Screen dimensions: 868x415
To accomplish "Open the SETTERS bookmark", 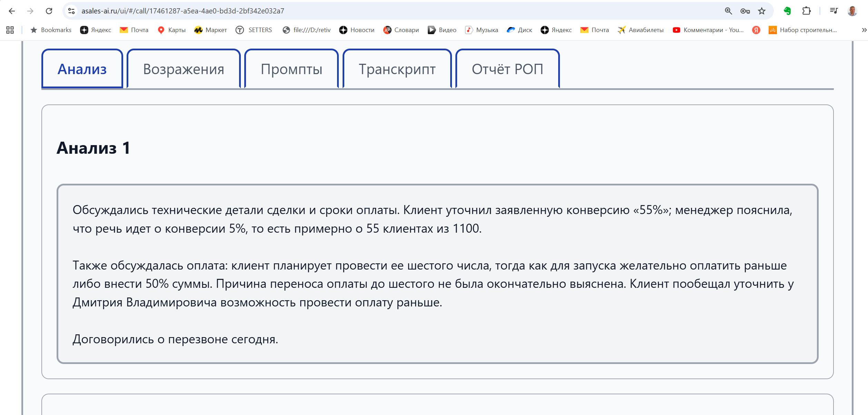I will click(254, 30).
